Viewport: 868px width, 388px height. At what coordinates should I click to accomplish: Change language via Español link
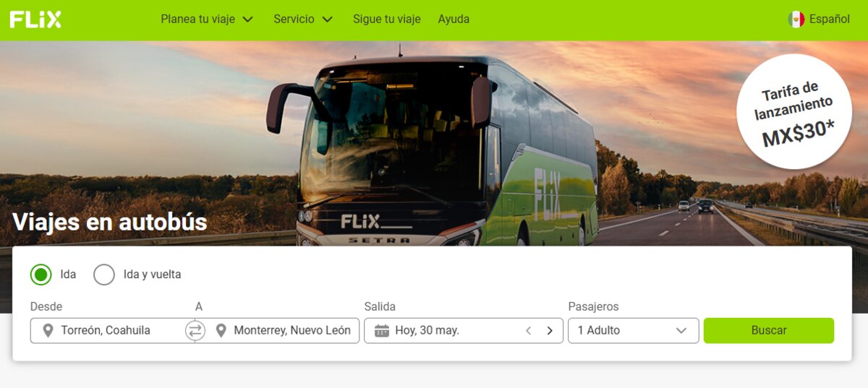click(830, 20)
